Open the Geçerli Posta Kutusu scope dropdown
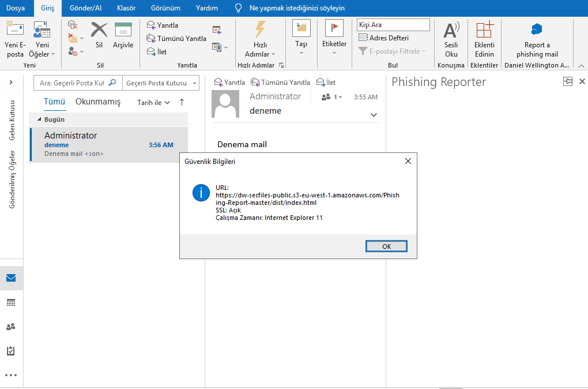Screen dimensions: 588x389 (161, 83)
